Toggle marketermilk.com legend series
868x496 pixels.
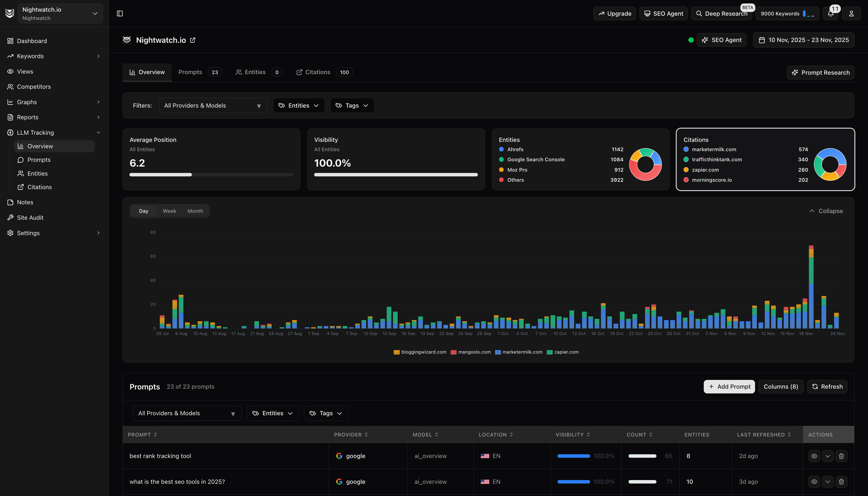(x=519, y=352)
